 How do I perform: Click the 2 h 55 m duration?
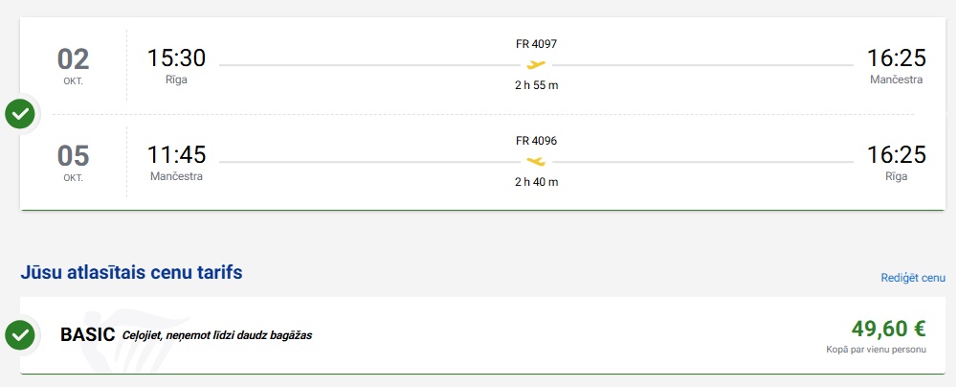click(536, 85)
